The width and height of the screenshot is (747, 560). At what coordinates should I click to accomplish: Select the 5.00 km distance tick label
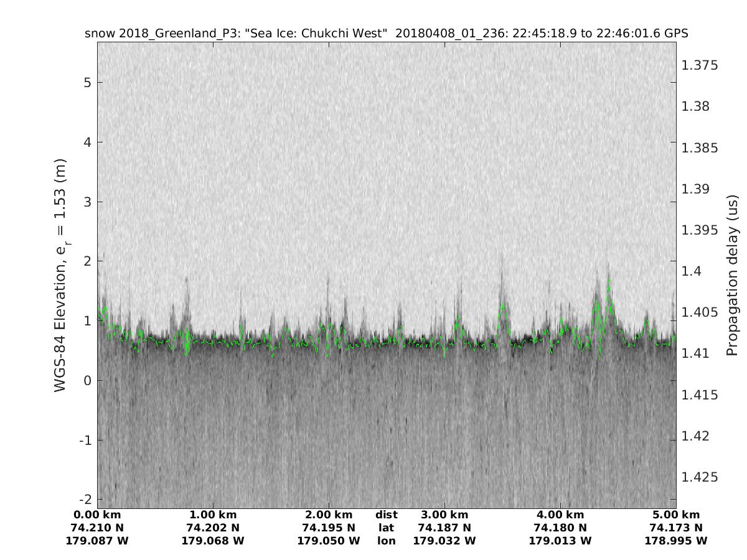click(676, 515)
